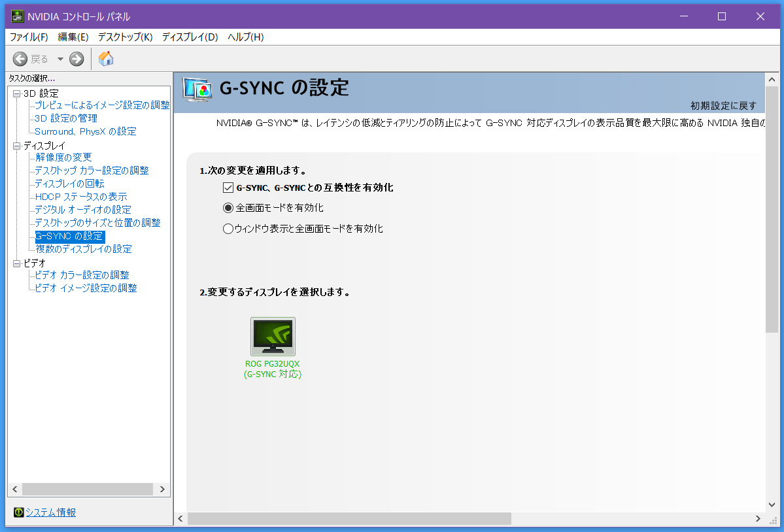The height and width of the screenshot is (532, 784).
Task: Click the main pane vertical scrollbar thumb
Action: [x=772, y=209]
